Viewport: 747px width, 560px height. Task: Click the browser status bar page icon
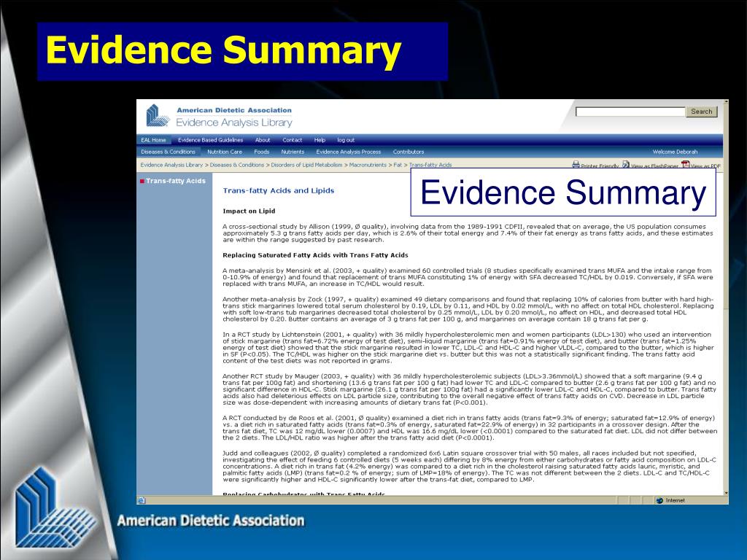pyautogui.click(x=141, y=500)
